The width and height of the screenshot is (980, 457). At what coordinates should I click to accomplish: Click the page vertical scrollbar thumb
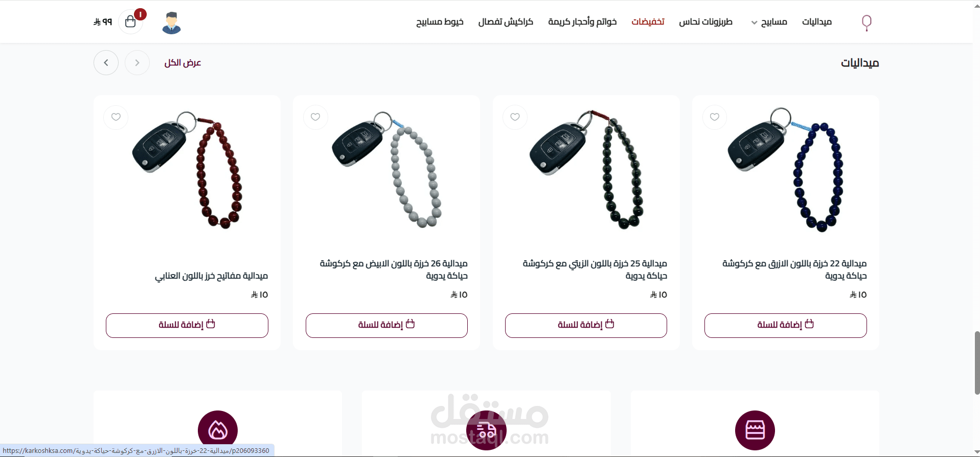tap(977, 362)
